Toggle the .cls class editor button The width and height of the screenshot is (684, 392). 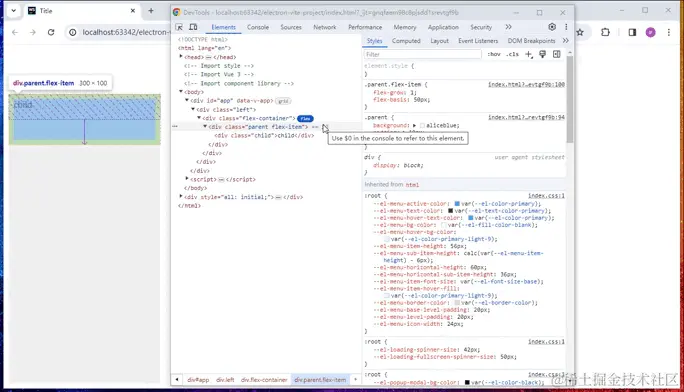[512, 54]
